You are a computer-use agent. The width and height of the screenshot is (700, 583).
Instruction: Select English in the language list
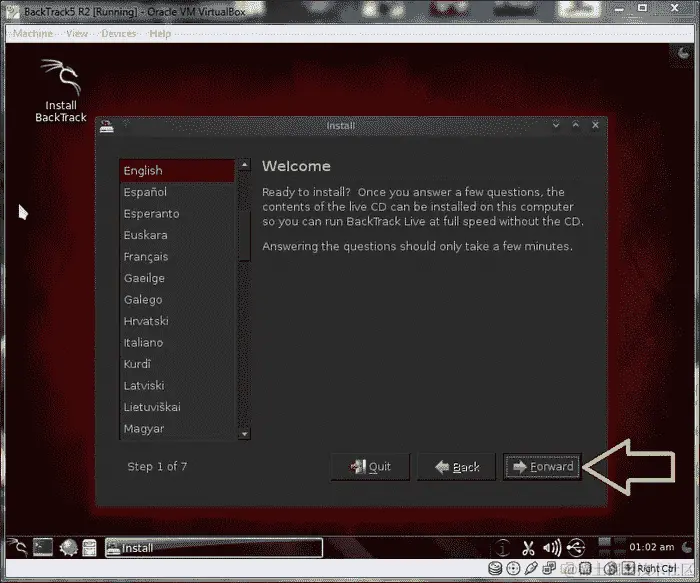[177, 171]
